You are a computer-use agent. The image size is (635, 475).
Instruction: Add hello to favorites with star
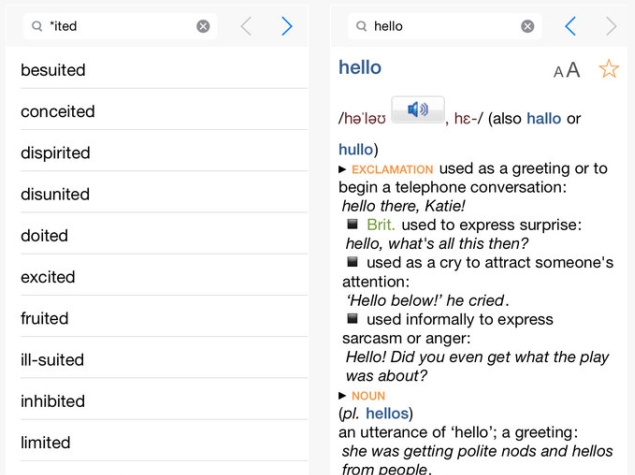point(609,69)
